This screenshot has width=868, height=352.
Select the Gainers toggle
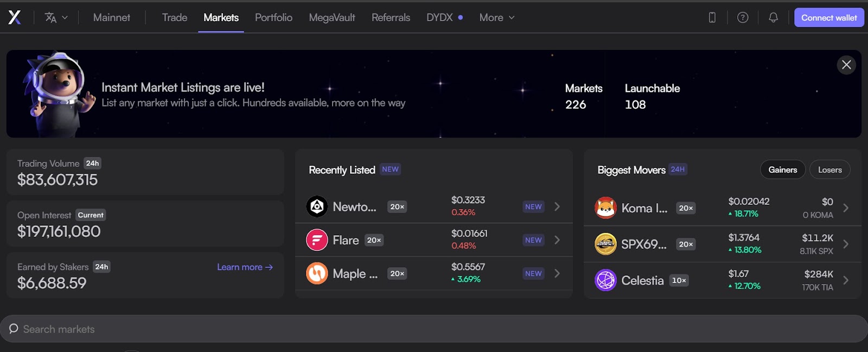coord(783,170)
